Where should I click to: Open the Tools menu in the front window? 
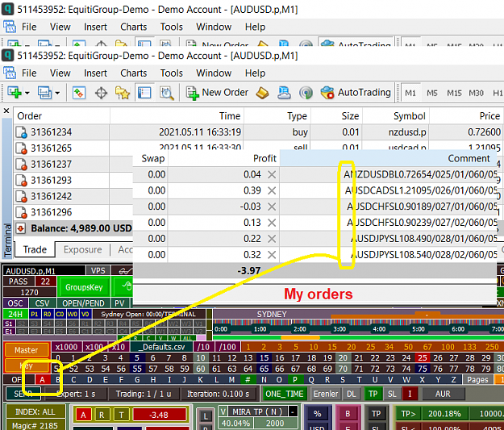pyautogui.click(x=172, y=73)
